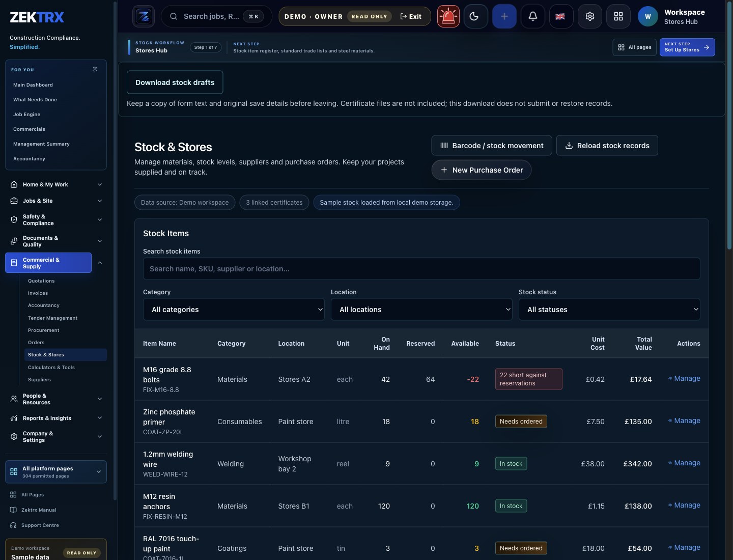Pin the For You panel
733x560 pixels.
click(x=95, y=70)
